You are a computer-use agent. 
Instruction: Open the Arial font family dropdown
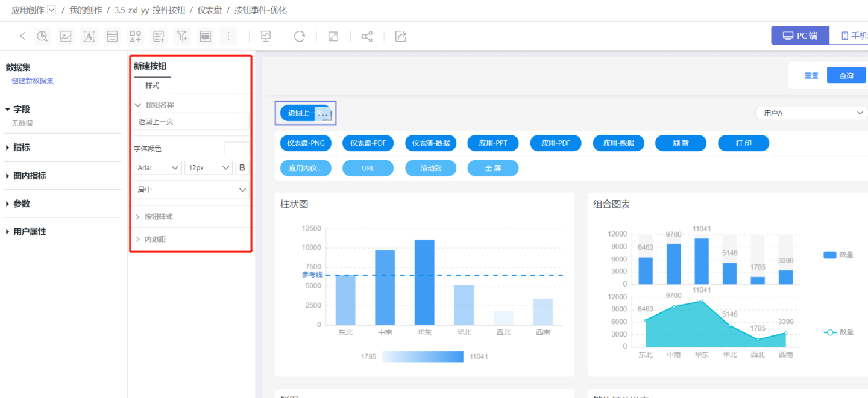point(157,168)
